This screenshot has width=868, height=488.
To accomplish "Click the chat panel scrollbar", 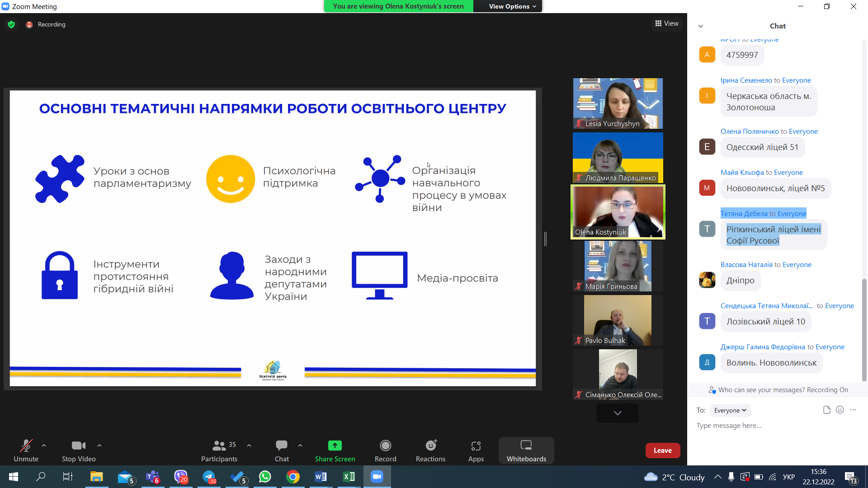I will click(864, 330).
